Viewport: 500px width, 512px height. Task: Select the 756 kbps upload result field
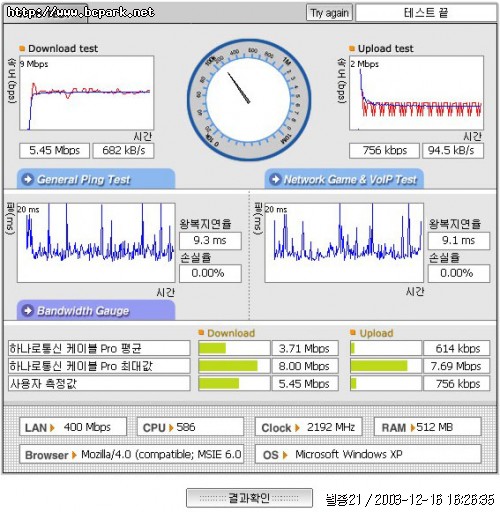click(x=384, y=151)
